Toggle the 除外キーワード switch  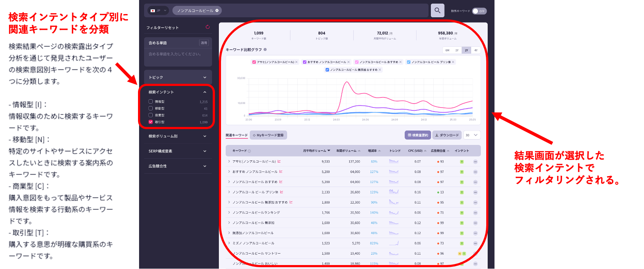[x=479, y=11]
